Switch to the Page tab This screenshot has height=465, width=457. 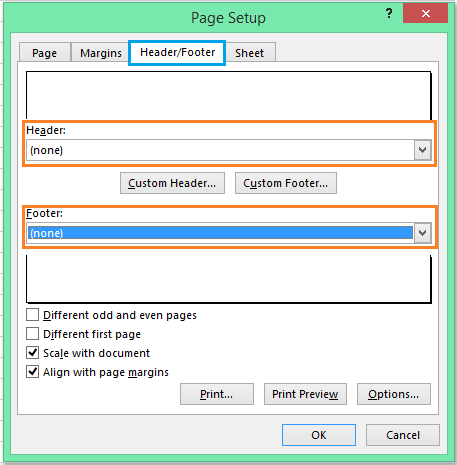coord(45,53)
